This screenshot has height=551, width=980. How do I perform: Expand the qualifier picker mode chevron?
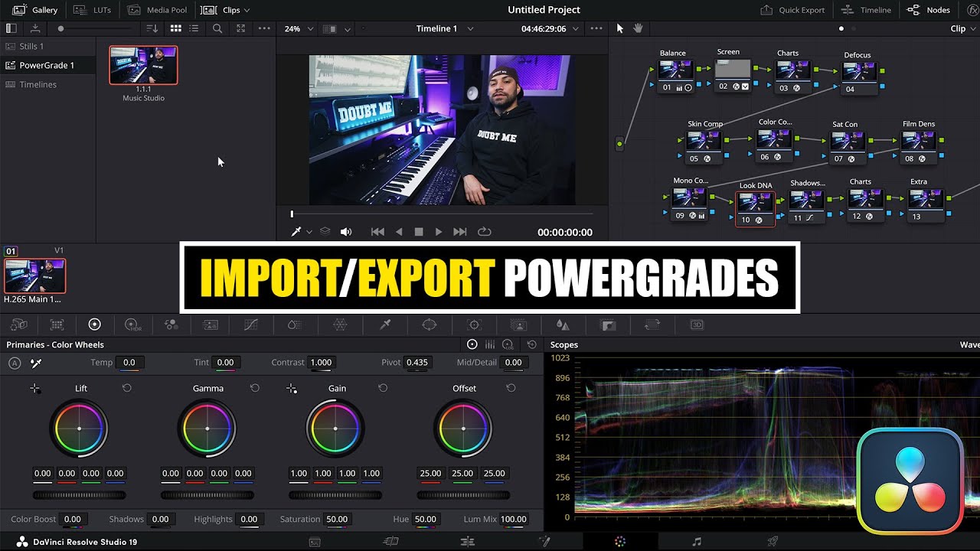309,232
